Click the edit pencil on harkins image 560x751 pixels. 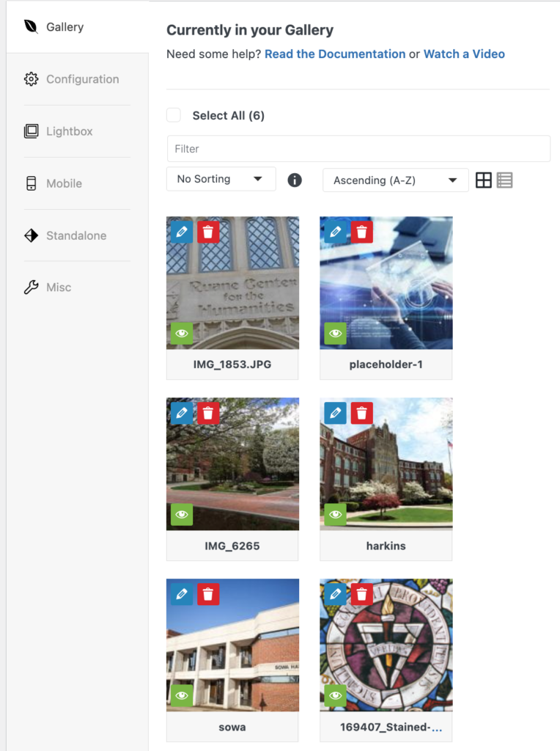(x=336, y=413)
